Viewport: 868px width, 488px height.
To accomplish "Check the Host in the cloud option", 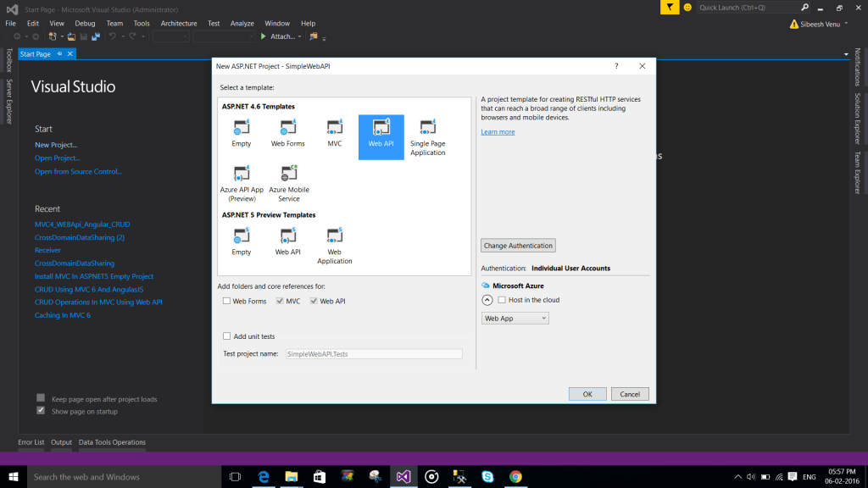I will click(502, 300).
